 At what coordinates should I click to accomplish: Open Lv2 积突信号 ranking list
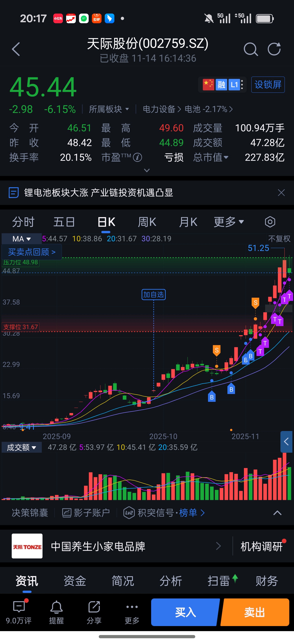pyautogui.click(x=164, y=513)
